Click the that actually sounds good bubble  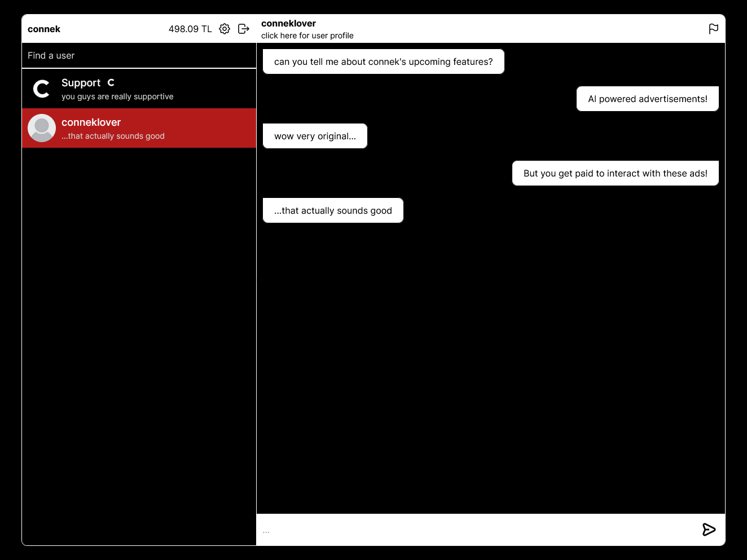(333, 210)
